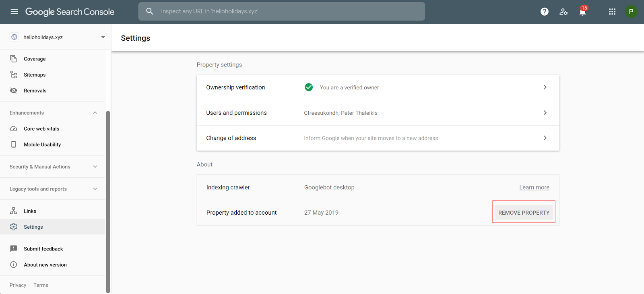644x294 pixels.
Task: Open the notifications bell
Action: [582, 12]
